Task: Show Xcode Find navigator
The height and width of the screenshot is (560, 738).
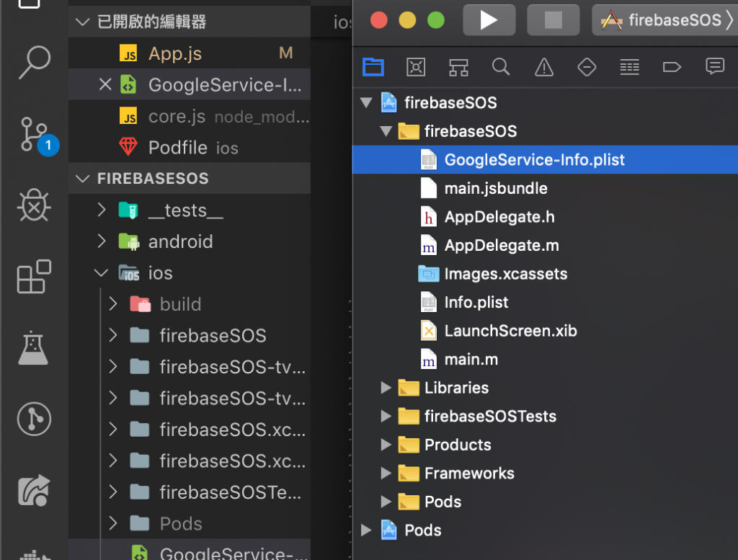Action: point(501,67)
